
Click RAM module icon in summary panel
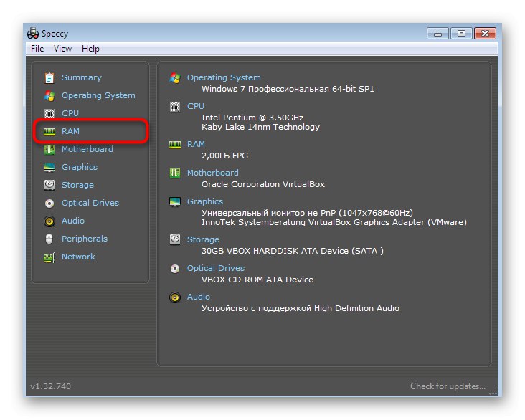point(175,145)
